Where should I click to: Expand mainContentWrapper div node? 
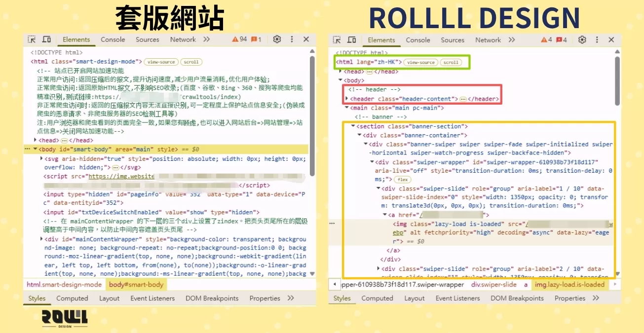[x=41, y=239]
